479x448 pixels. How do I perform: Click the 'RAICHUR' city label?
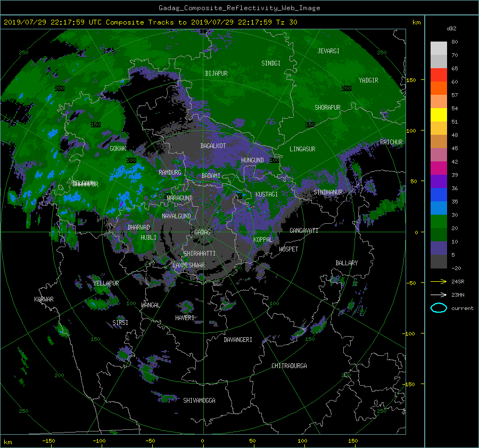coord(391,142)
